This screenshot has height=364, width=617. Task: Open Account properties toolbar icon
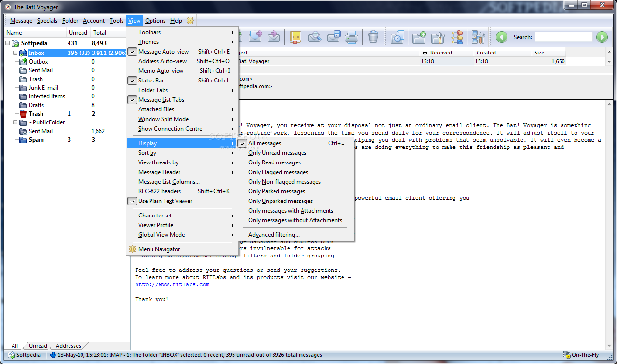pos(478,37)
